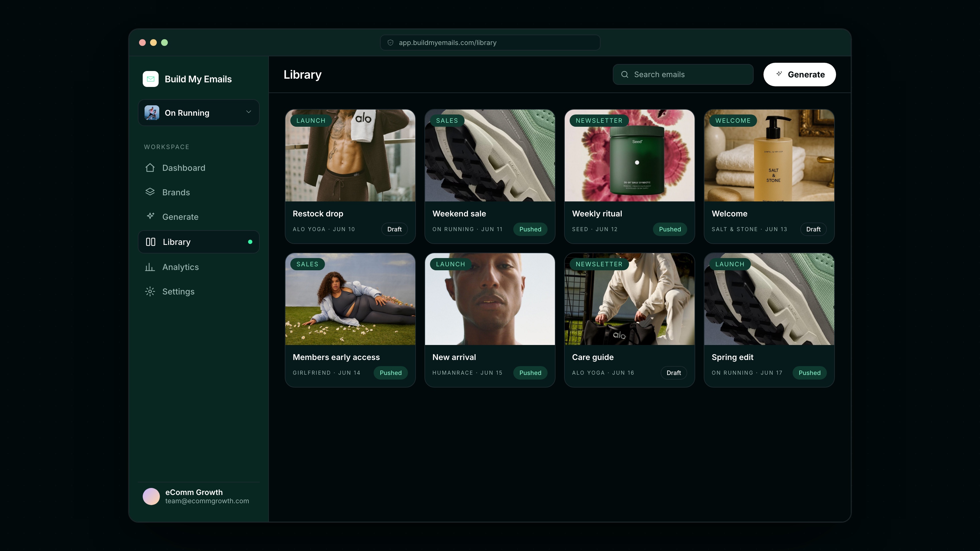Click the Build My Emails envelope logo
Viewport: 980px width, 551px height.
151,79
